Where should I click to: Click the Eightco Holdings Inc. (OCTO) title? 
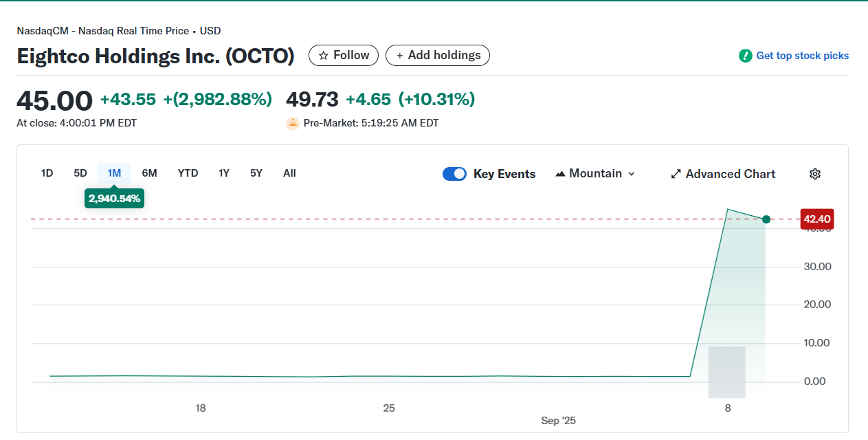point(155,56)
